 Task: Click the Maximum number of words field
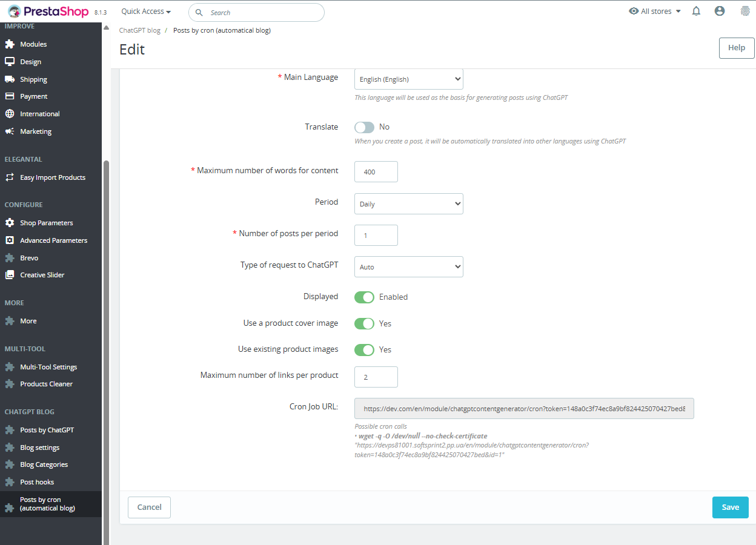click(376, 171)
